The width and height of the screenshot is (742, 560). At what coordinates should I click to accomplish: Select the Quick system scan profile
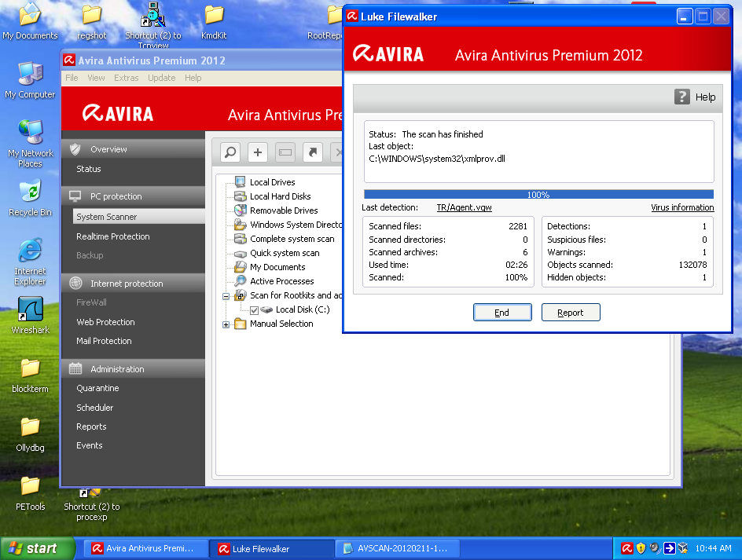coord(277,253)
